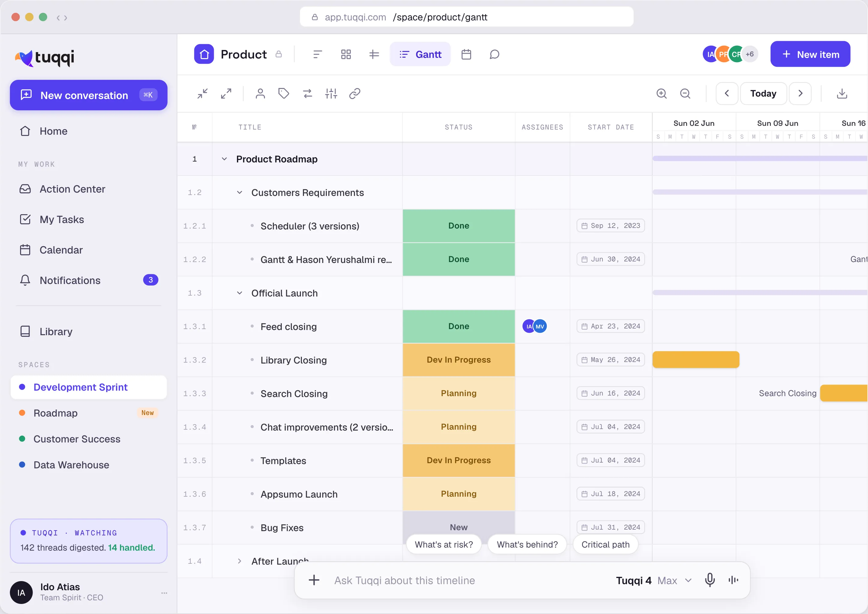Click the Planning status for Appsumo Launch
This screenshot has height=614, width=868.
click(459, 494)
